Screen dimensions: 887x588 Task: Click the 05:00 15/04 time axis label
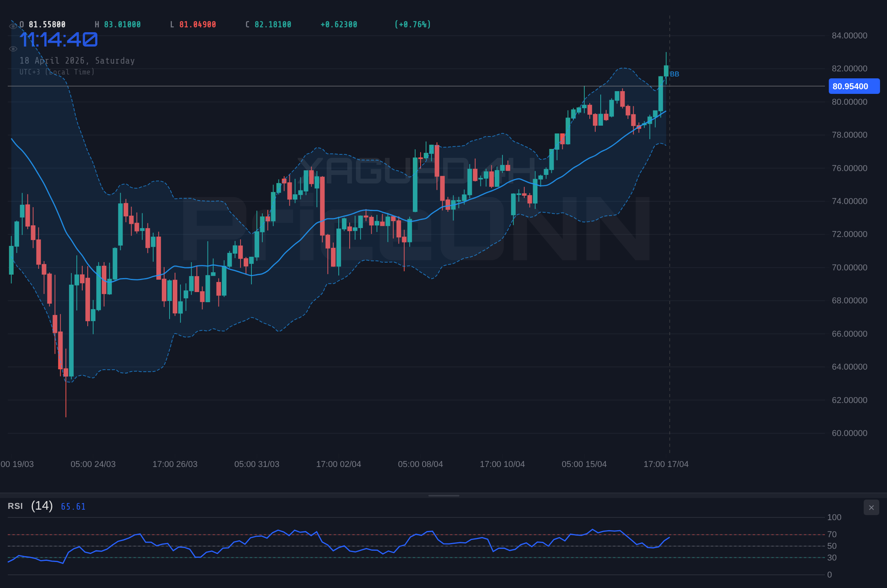tap(584, 464)
